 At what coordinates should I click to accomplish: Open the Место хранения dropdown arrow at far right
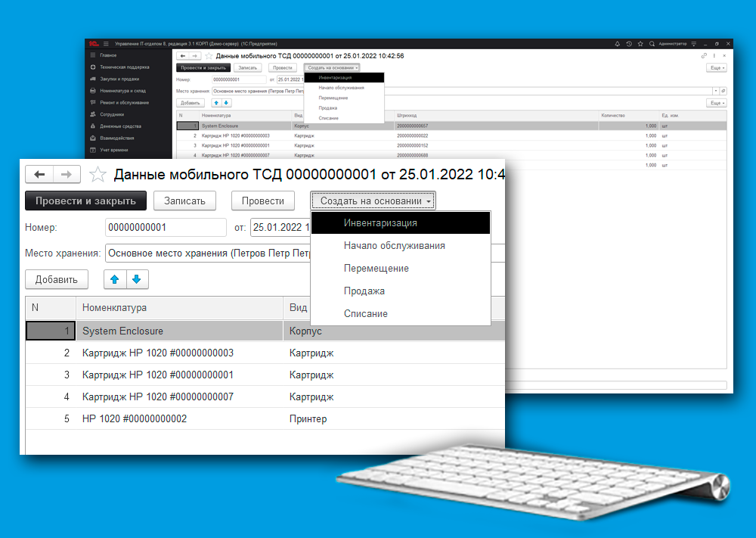[x=716, y=91]
